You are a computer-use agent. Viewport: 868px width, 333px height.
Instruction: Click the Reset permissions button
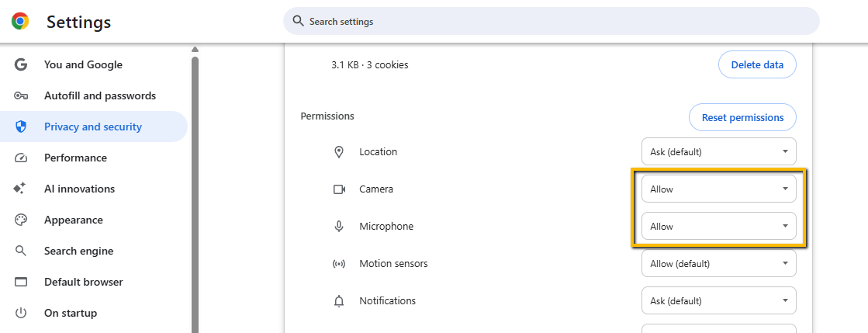click(742, 118)
